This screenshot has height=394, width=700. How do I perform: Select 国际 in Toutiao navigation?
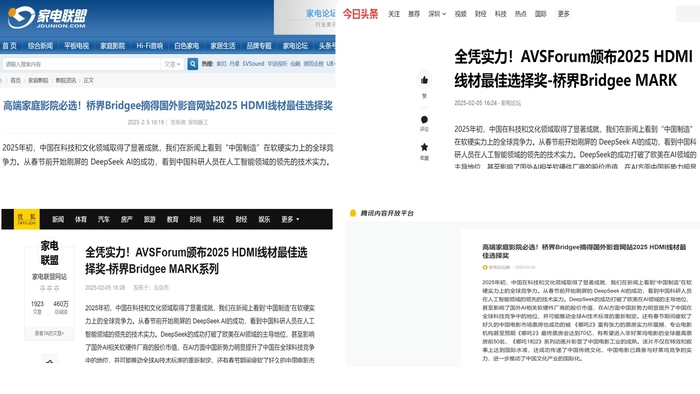[x=541, y=14]
